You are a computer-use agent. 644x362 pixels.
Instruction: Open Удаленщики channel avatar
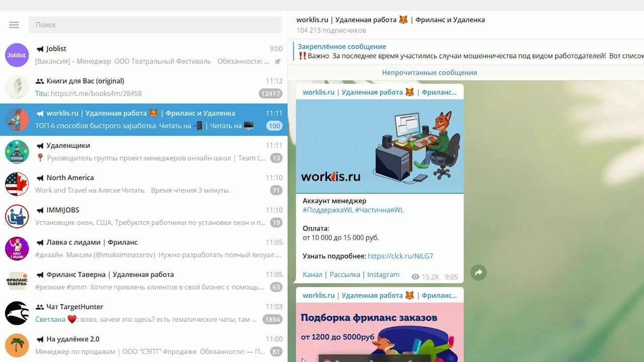tap(17, 152)
